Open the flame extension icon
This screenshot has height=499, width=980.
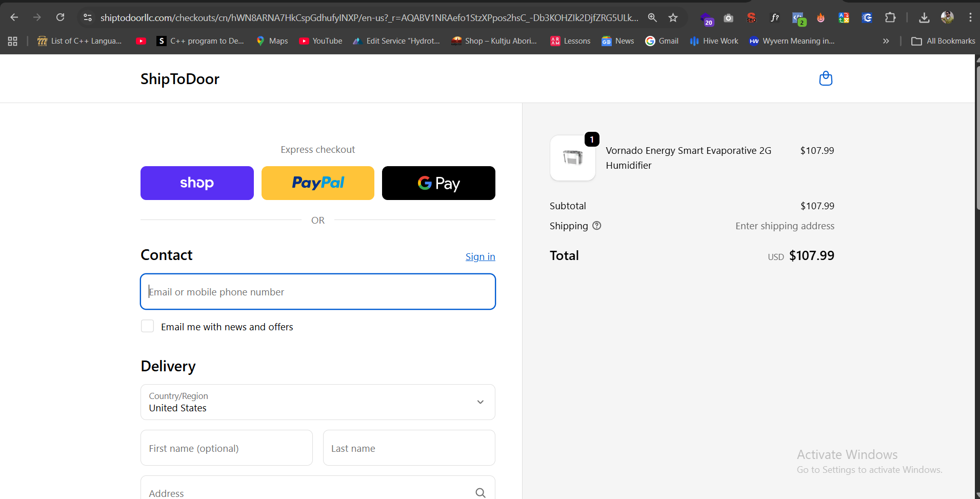click(821, 18)
